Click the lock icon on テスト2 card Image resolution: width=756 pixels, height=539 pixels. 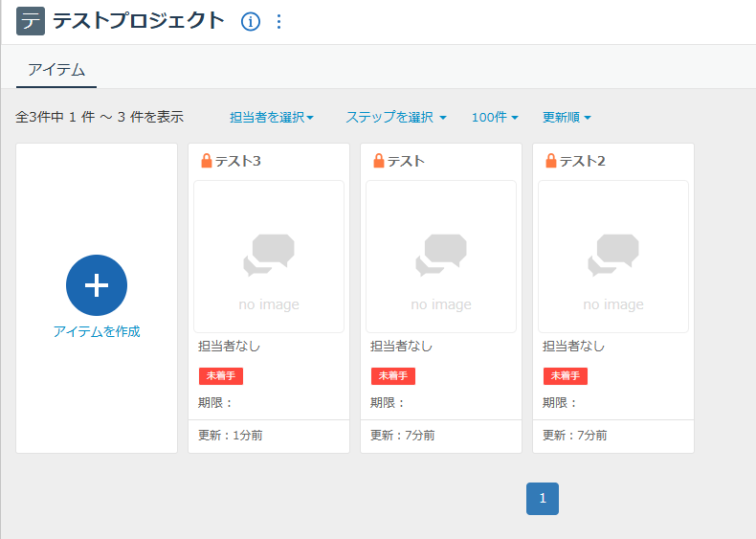[x=550, y=161]
